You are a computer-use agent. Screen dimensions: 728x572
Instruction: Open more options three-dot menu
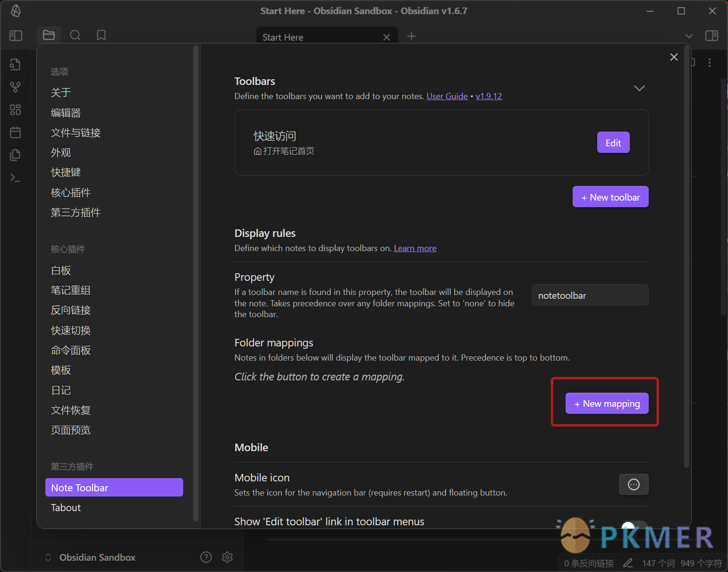point(709,63)
